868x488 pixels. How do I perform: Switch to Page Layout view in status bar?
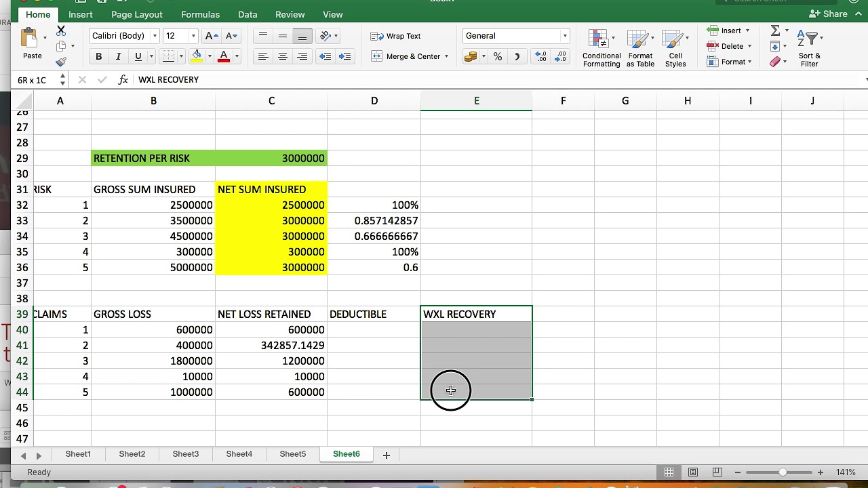click(x=693, y=472)
